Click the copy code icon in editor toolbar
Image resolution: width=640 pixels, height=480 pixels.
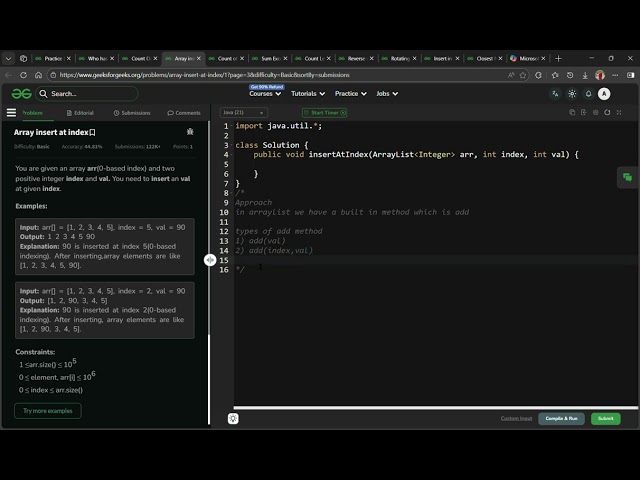coord(572,112)
